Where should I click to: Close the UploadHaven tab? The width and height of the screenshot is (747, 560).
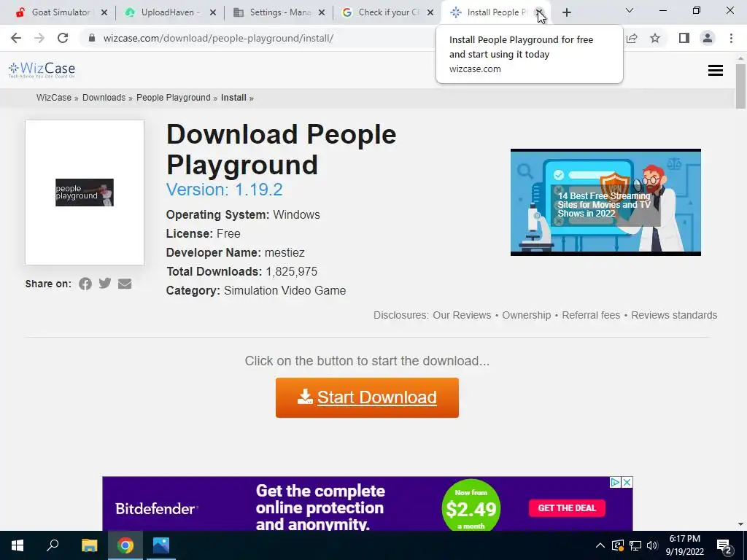point(213,12)
